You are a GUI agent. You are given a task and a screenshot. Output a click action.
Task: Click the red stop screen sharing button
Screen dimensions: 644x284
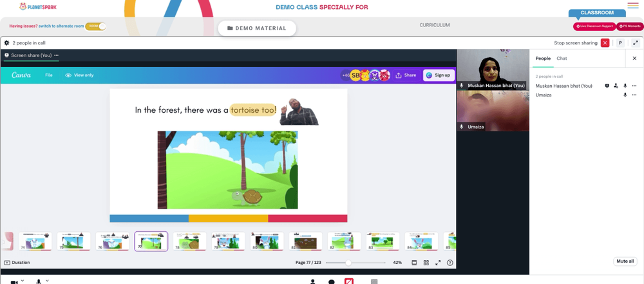coord(605,43)
